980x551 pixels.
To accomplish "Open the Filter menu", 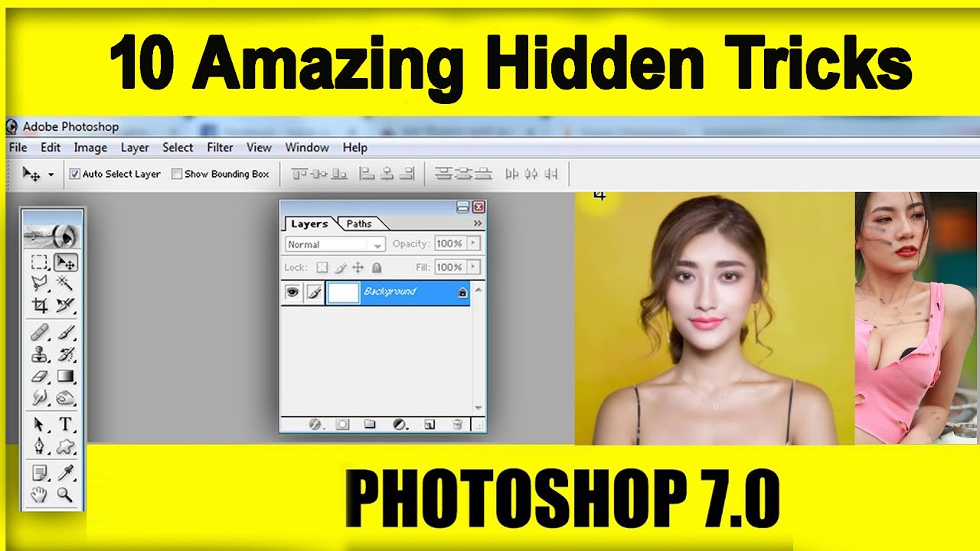I will click(x=220, y=148).
